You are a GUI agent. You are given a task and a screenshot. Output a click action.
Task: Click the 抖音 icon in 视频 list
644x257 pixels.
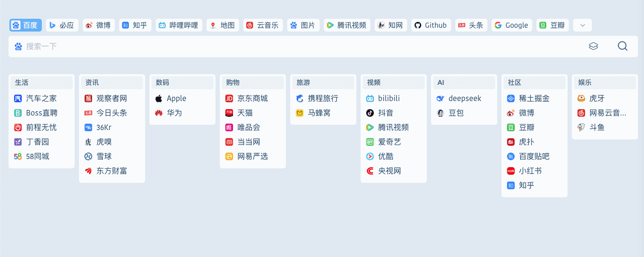click(370, 113)
